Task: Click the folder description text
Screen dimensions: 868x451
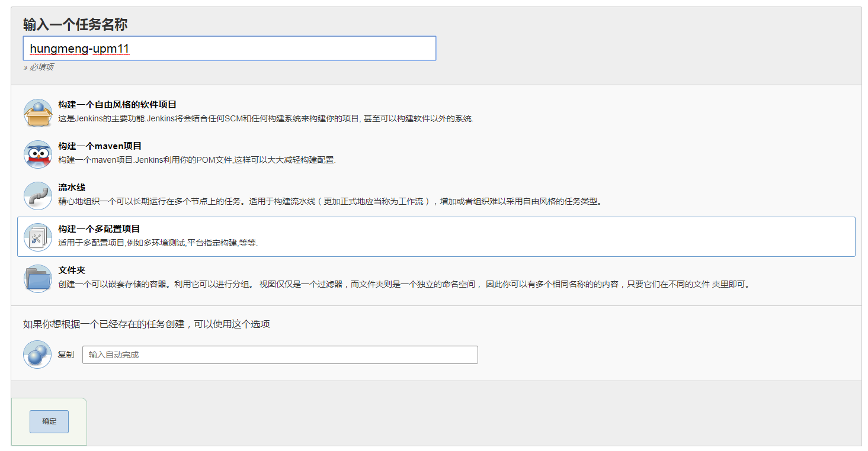Action: (405, 284)
